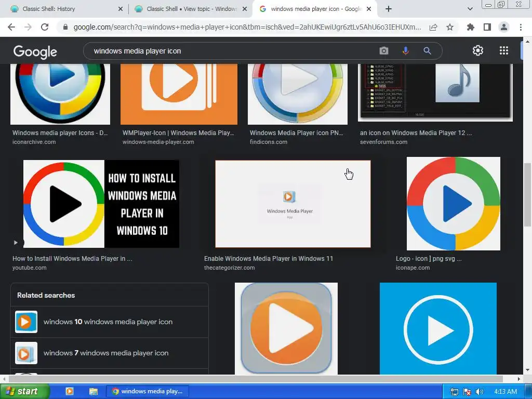Open the iconape.com colorful logo thumbnail

[453, 204]
